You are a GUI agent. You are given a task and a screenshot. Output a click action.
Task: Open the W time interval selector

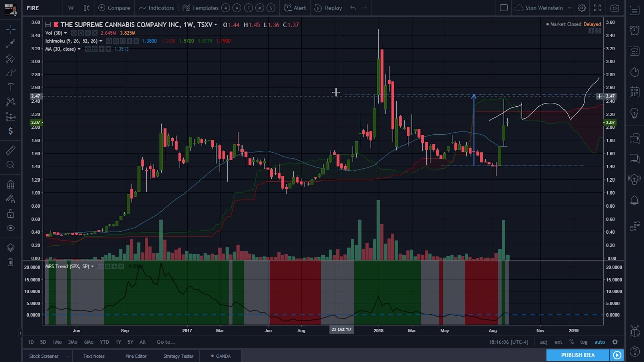[71, 8]
